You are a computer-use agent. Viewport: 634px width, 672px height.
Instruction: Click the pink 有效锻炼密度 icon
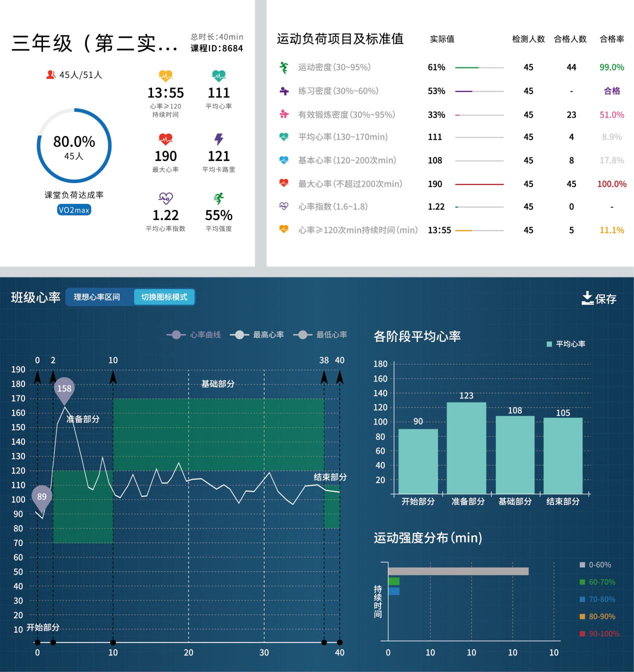point(283,114)
